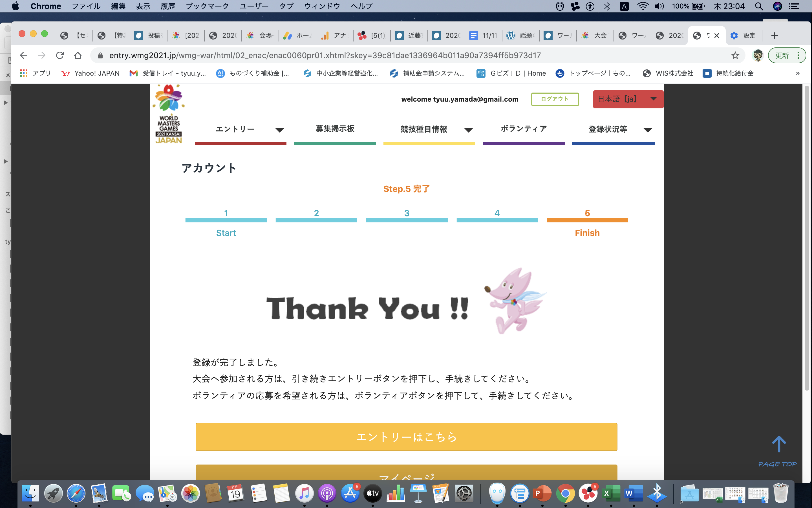Click step 1 Start progress bar

point(226,220)
